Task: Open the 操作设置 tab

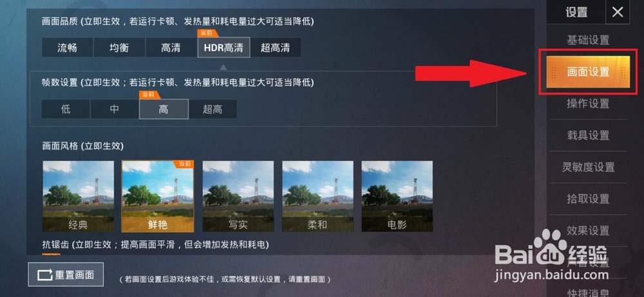Action: (588, 104)
